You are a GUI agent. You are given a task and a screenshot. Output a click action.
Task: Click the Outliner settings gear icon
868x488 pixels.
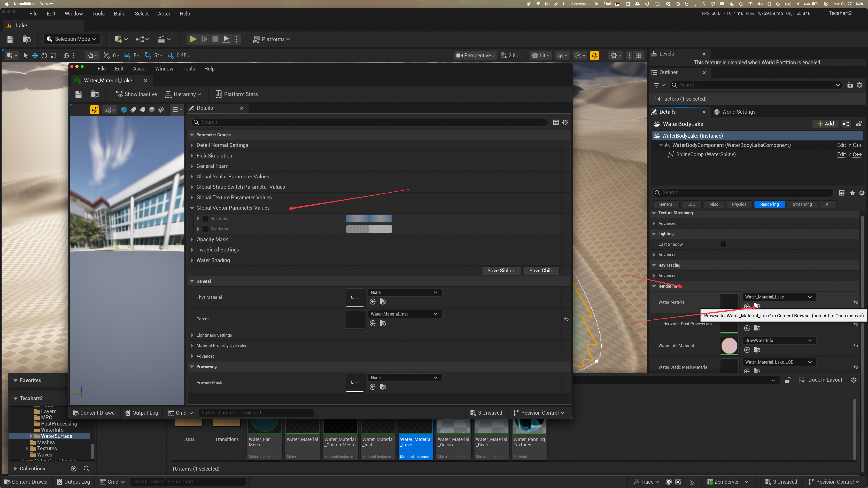tap(860, 85)
